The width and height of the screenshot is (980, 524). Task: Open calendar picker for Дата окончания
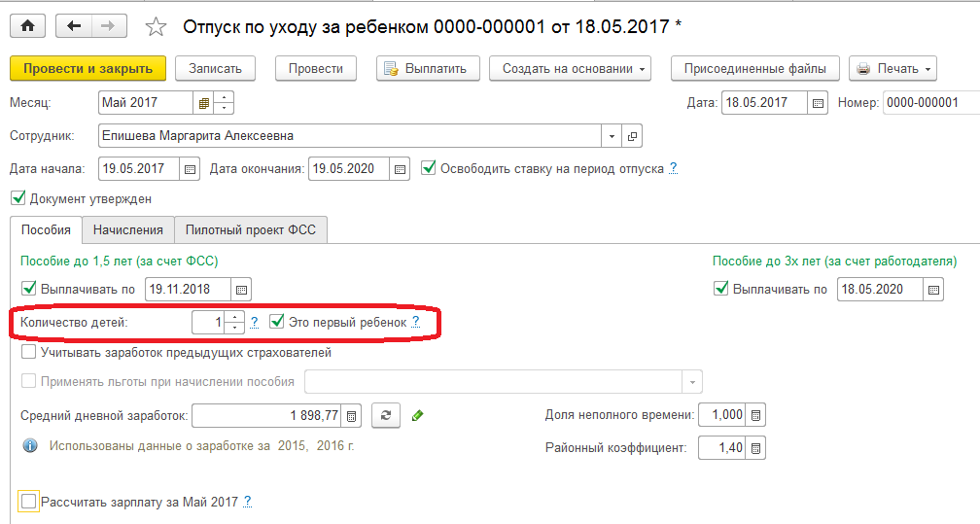coord(399,168)
